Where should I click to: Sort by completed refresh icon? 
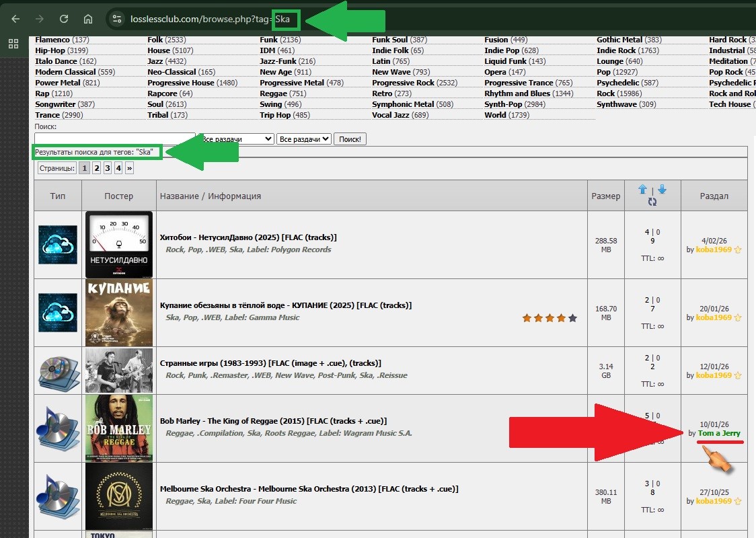(652, 202)
